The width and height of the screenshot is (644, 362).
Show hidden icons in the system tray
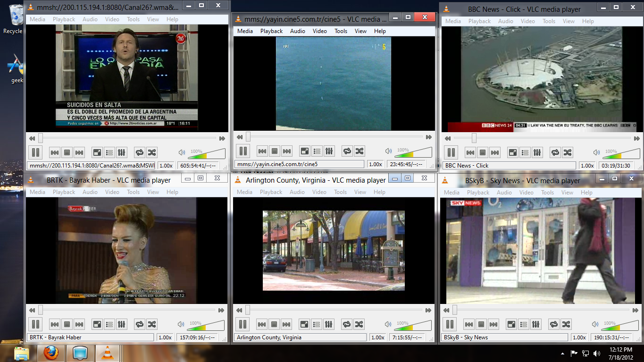coord(562,353)
